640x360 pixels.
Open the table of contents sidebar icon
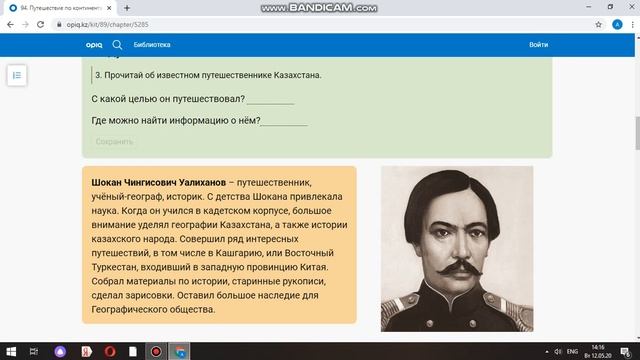[x=17, y=76]
